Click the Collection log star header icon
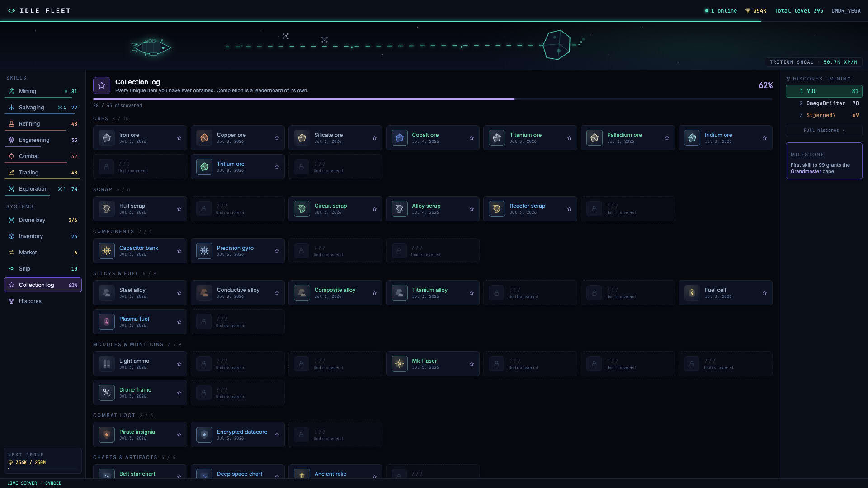This screenshot has height=488, width=868. pos(102,85)
